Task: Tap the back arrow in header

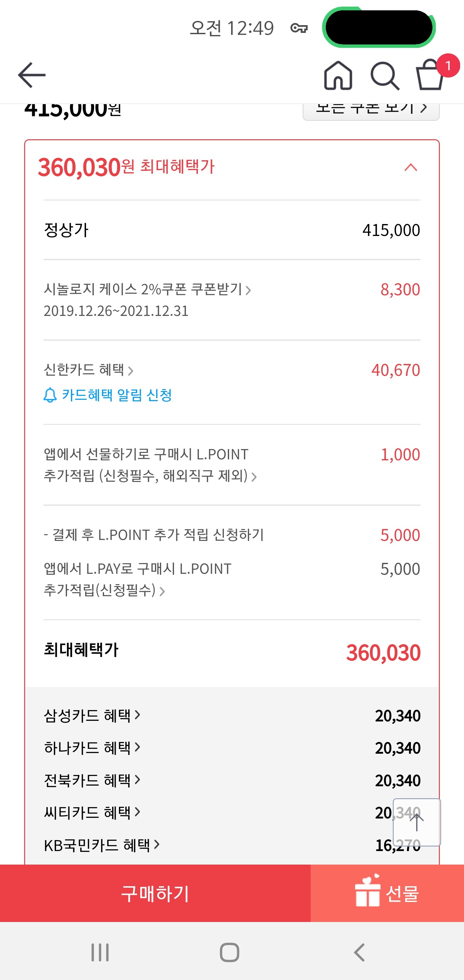Action: click(x=32, y=75)
